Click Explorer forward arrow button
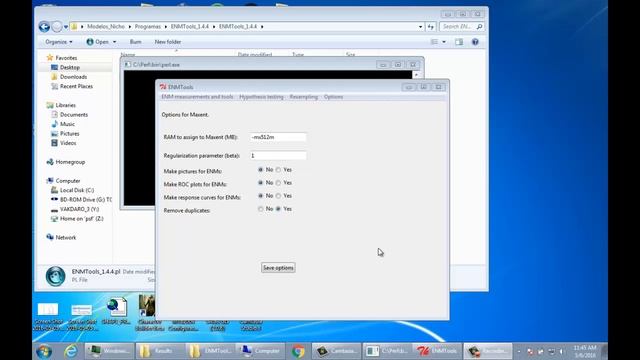Image resolution: width=640 pixels, height=360 pixels. (57, 27)
